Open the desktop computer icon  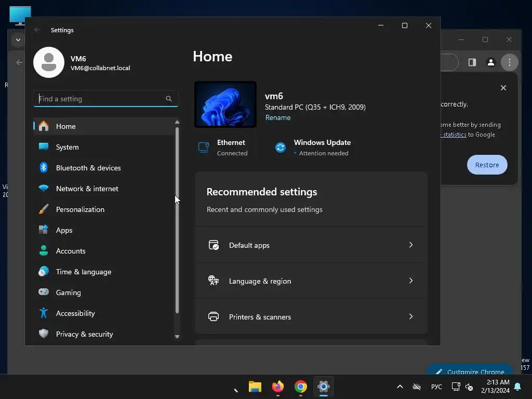click(x=20, y=15)
